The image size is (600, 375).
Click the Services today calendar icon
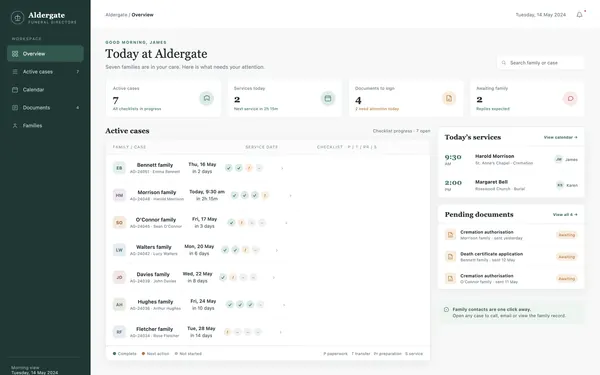click(328, 98)
